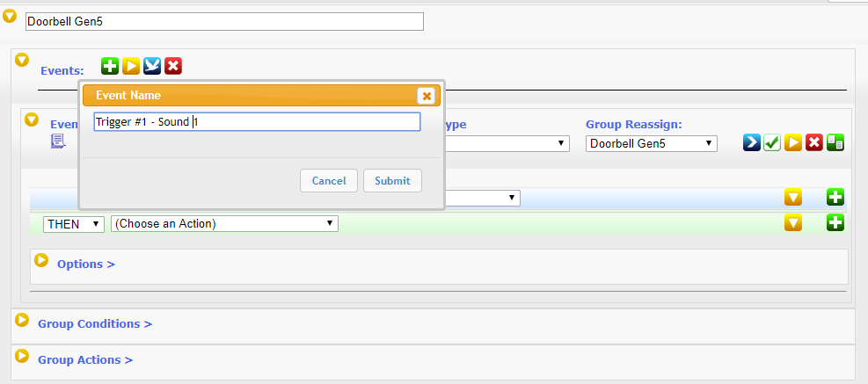
Task: Click the blue import-arrow icon beside Events
Action: tap(152, 66)
